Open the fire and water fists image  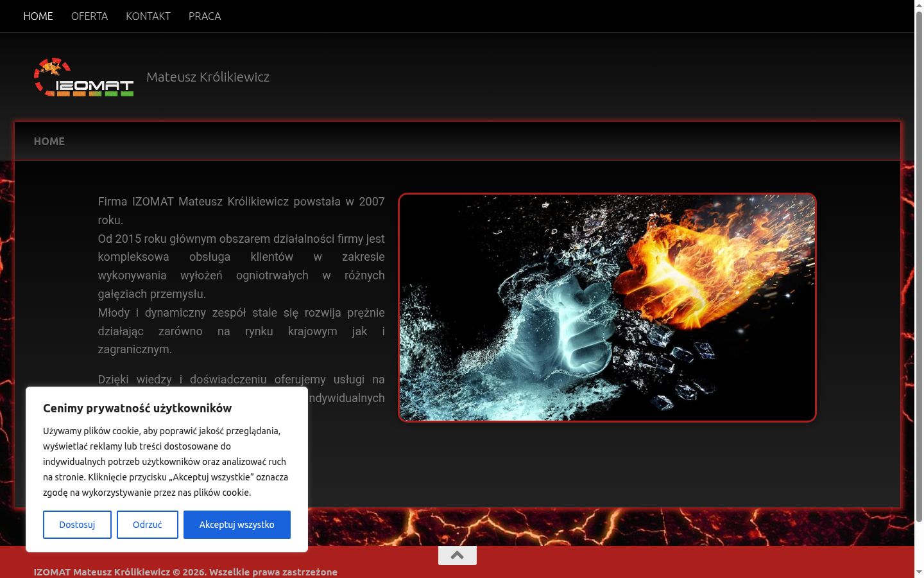(607, 308)
